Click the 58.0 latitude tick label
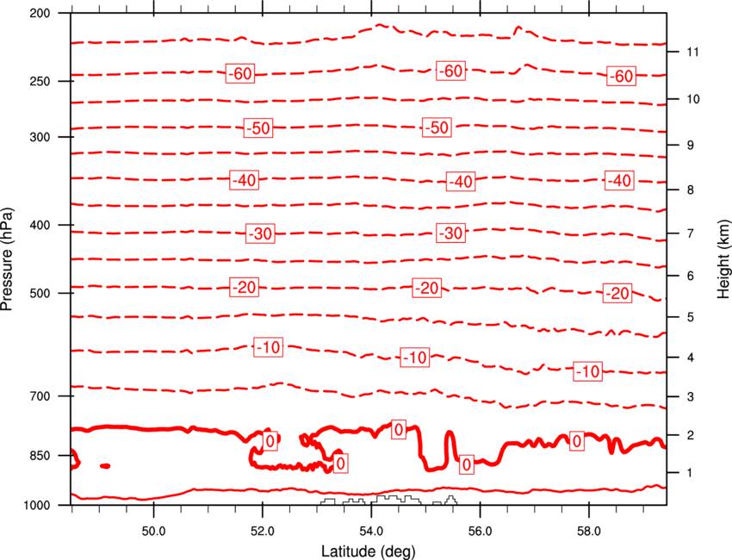The width and height of the screenshot is (732, 560). pyautogui.click(x=589, y=532)
